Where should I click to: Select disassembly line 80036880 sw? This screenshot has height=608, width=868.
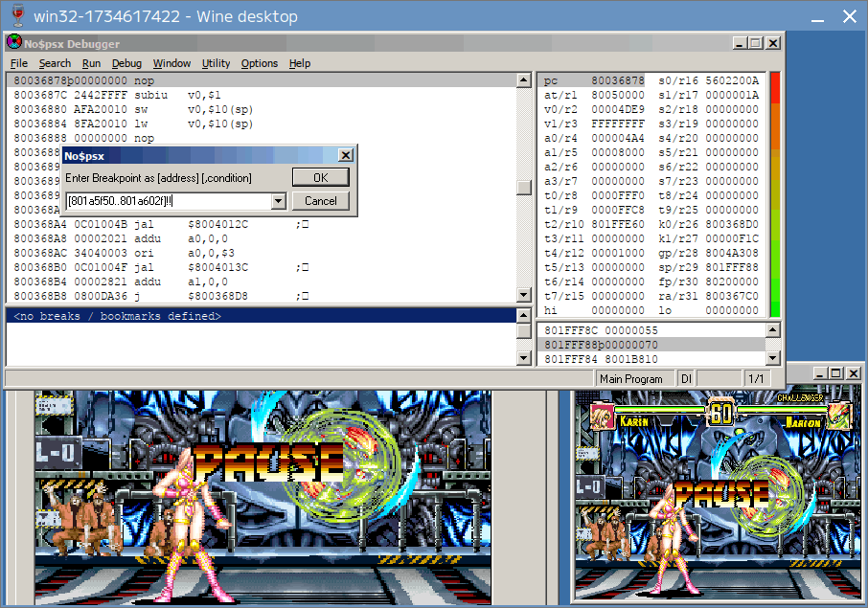pyautogui.click(x=262, y=109)
